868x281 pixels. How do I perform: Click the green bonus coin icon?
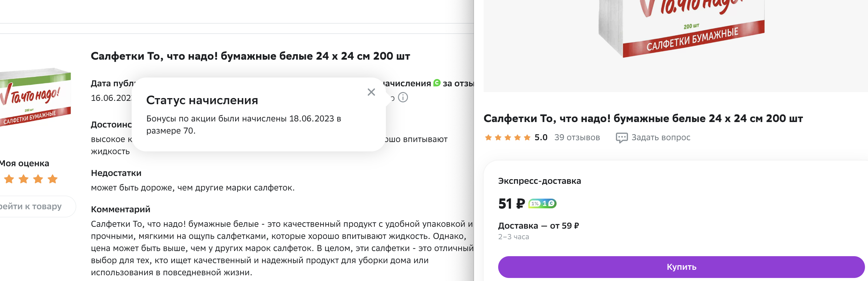pos(437,83)
